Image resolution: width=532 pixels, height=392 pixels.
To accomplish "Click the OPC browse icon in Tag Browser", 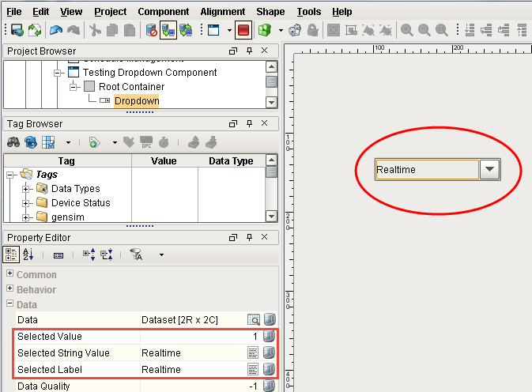I will click(146, 142).
